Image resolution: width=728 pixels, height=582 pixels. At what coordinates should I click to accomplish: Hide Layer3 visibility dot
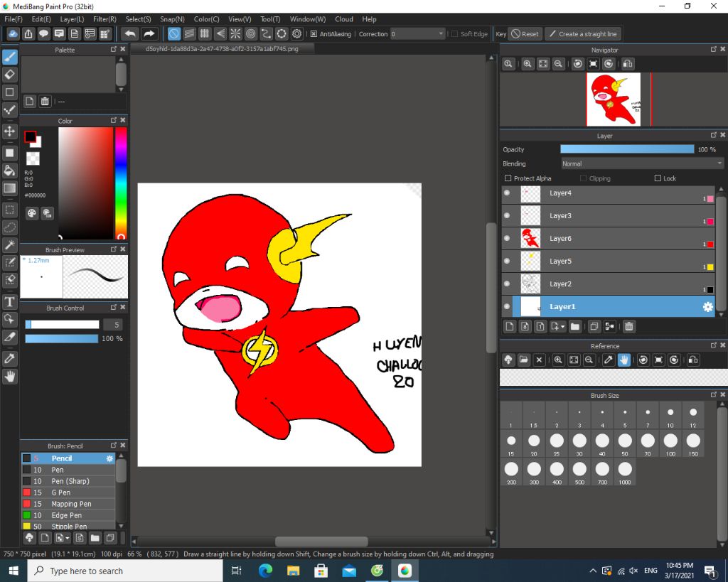[x=507, y=216]
